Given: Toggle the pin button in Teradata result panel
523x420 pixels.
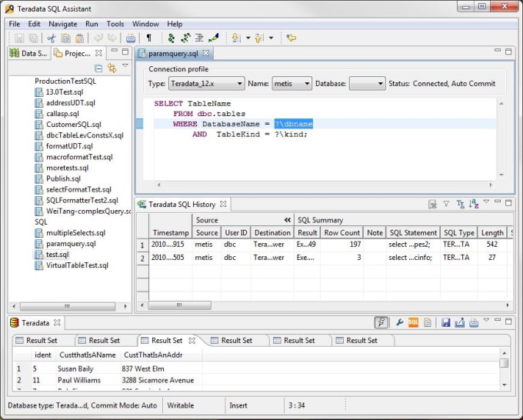Looking at the screenshot, I should coord(381,323).
